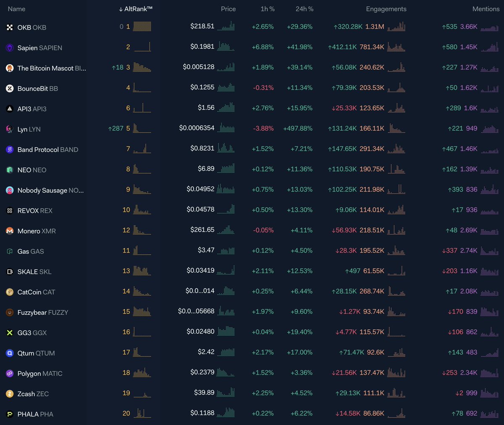Click the AltRank 20 value for PHALA

pos(126,413)
